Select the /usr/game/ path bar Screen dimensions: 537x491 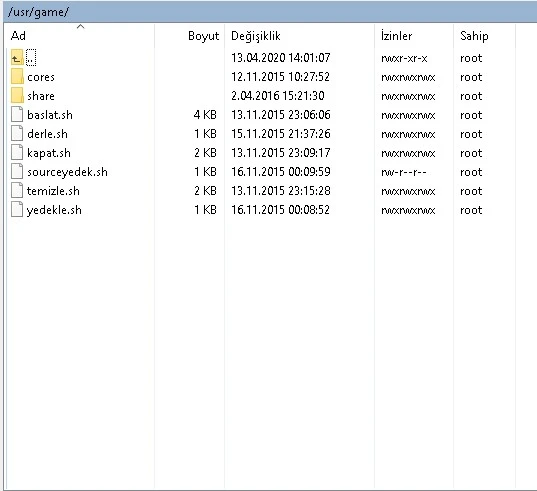point(271,12)
